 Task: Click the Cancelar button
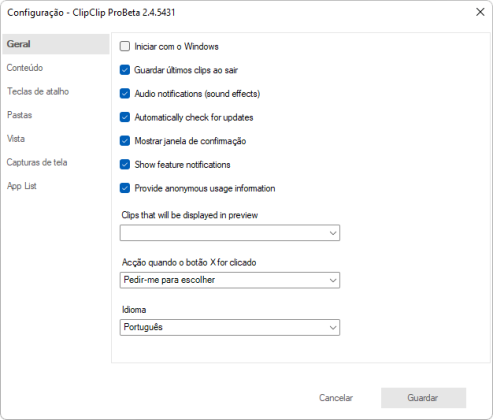tap(336, 398)
